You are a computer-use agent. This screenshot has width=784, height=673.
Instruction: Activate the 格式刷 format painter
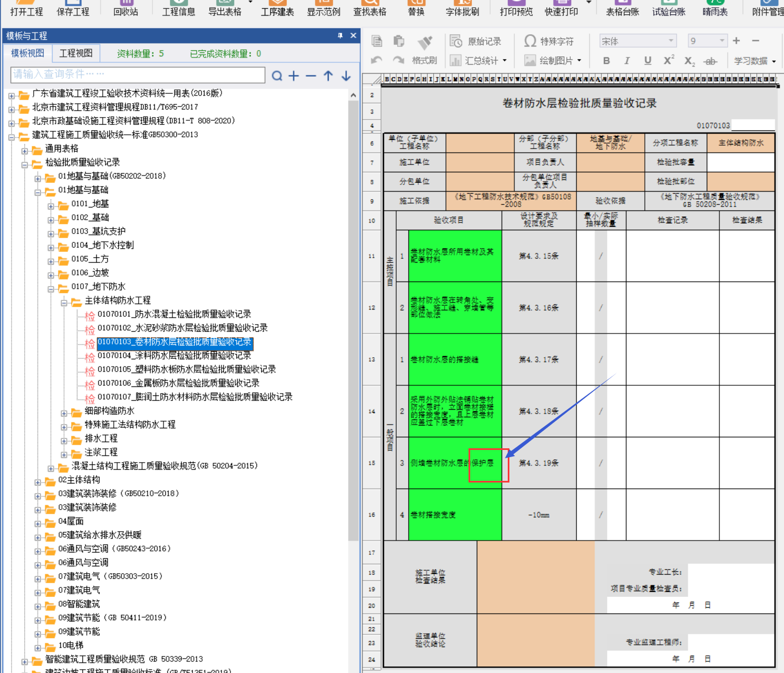(x=424, y=50)
